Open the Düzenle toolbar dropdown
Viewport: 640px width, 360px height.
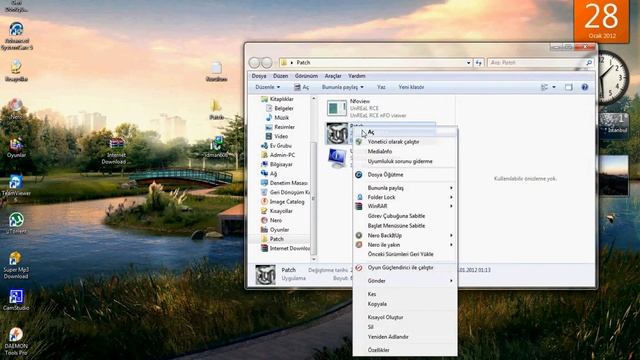point(267,87)
